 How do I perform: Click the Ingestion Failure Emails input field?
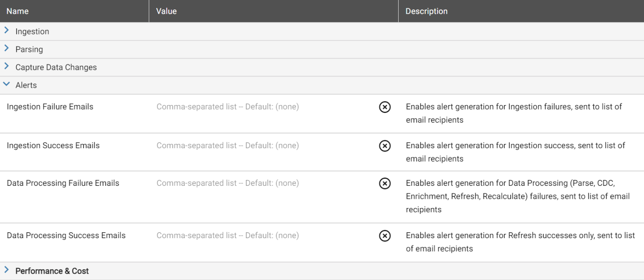[x=265, y=107]
